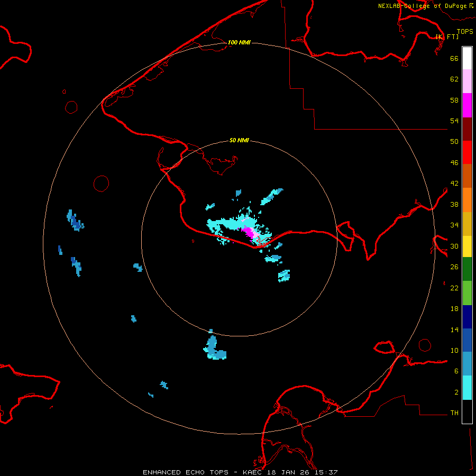This screenshot has height=476, width=476.
Task: Select the "26" legend value
Action: (454, 267)
